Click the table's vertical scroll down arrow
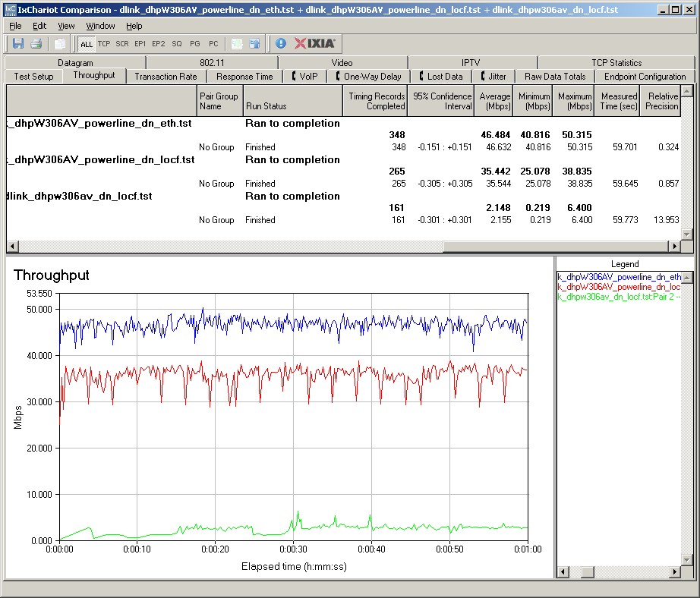The image size is (700, 598). tap(688, 234)
